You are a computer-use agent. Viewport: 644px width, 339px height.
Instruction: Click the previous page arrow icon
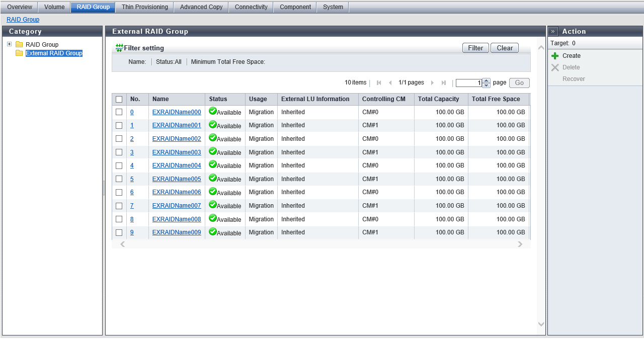[390, 83]
